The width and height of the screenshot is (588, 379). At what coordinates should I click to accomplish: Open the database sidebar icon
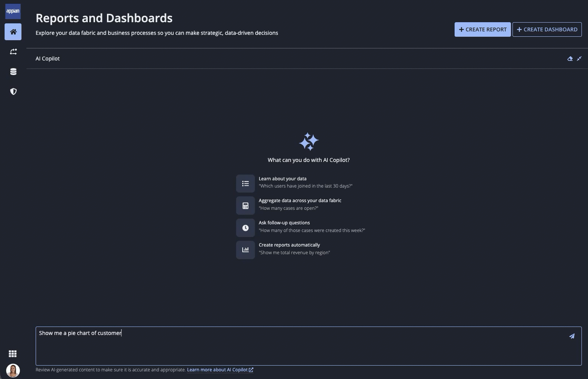13,72
